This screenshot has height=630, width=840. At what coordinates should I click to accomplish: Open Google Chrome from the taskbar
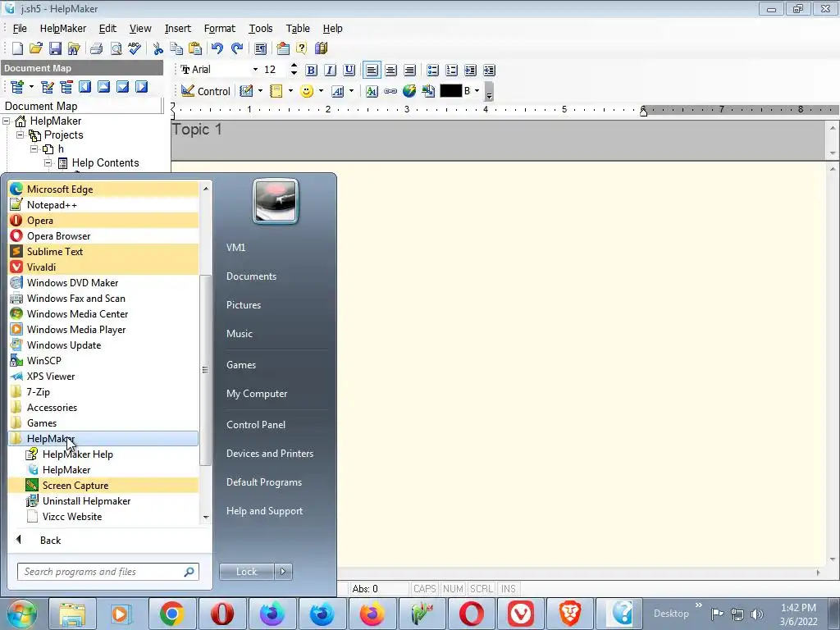coord(172,614)
